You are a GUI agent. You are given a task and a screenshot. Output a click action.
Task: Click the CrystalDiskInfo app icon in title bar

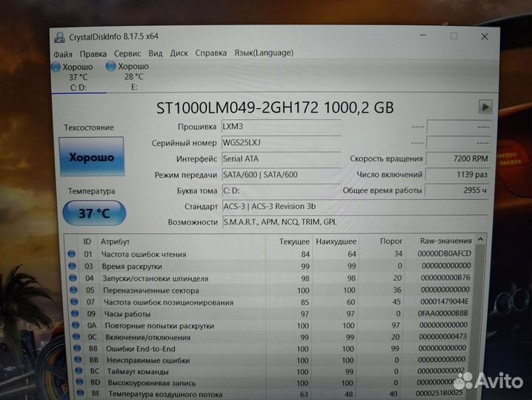[59, 37]
